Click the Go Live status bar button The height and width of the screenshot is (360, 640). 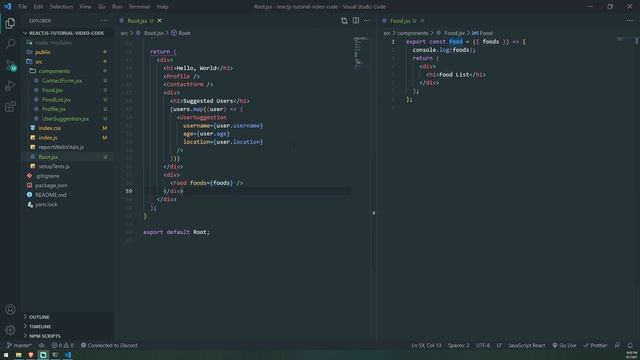point(564,345)
